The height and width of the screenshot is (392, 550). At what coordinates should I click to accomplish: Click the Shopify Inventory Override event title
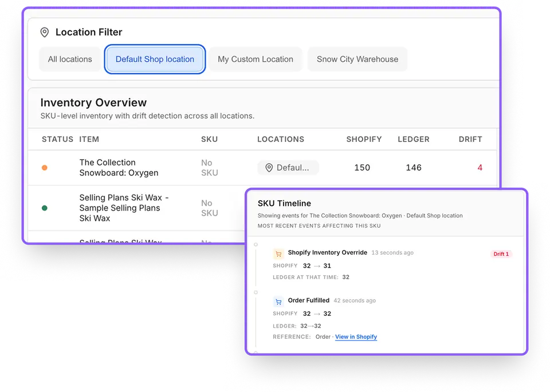click(328, 252)
